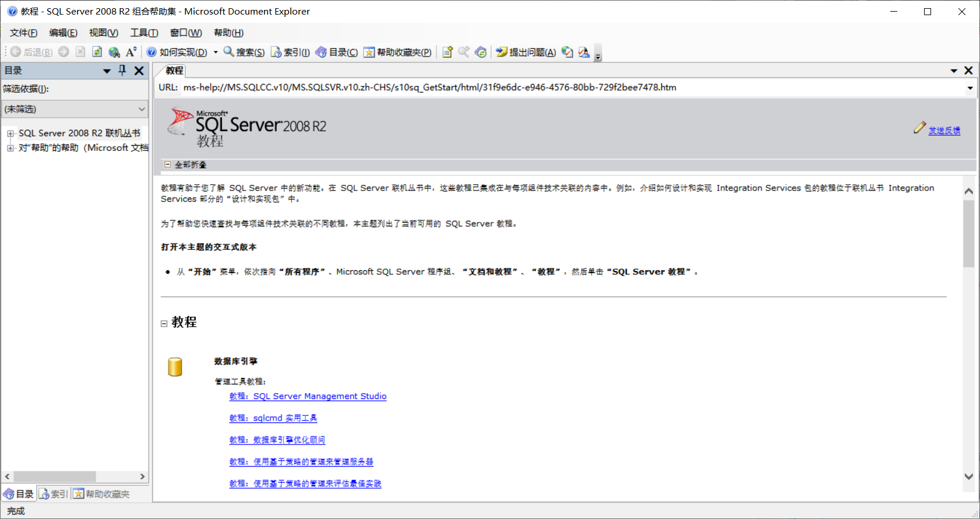Select 对"帮助"的帮助 tree item
Screen dimensions: 980x519
pyautogui.click(x=83, y=148)
